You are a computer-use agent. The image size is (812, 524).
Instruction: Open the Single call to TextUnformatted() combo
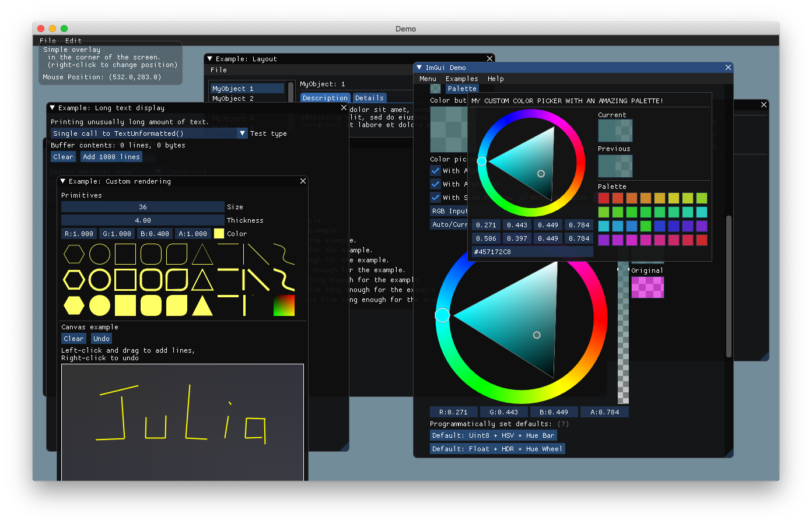click(x=149, y=133)
